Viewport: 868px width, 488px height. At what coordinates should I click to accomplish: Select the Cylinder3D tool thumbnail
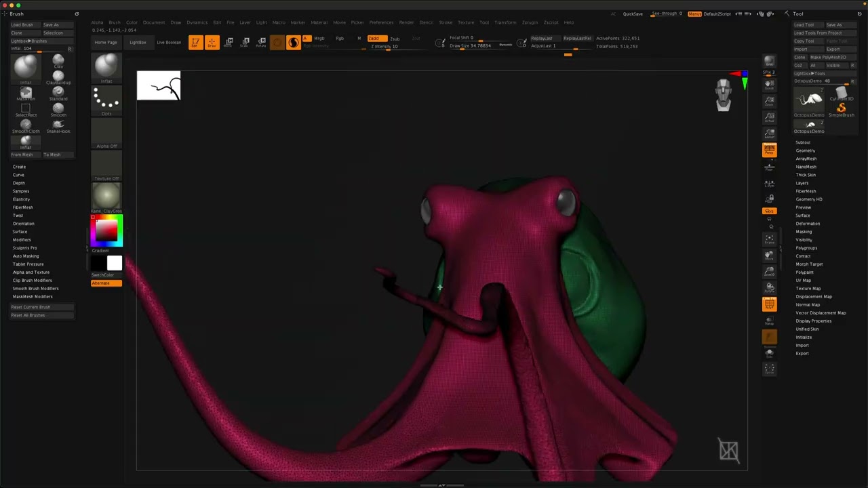click(842, 94)
